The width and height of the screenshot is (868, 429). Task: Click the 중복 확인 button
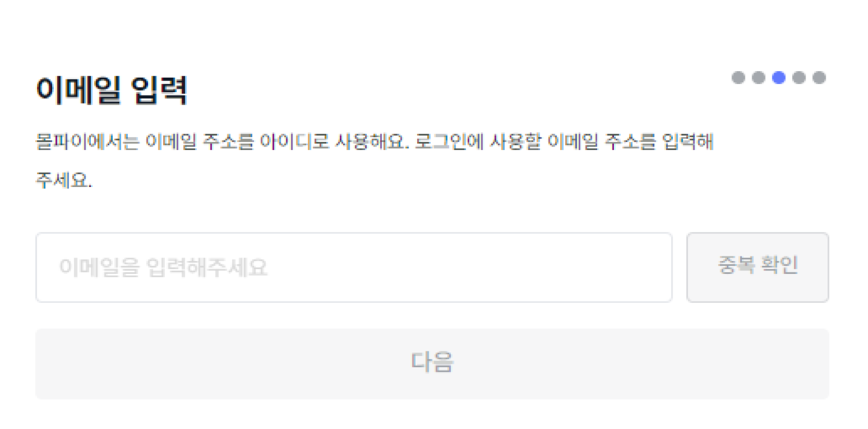point(757,267)
